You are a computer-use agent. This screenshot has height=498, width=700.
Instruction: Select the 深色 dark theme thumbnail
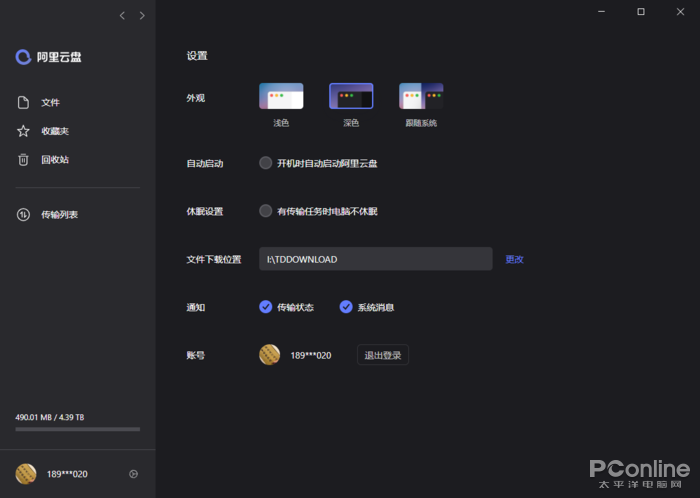click(x=351, y=96)
